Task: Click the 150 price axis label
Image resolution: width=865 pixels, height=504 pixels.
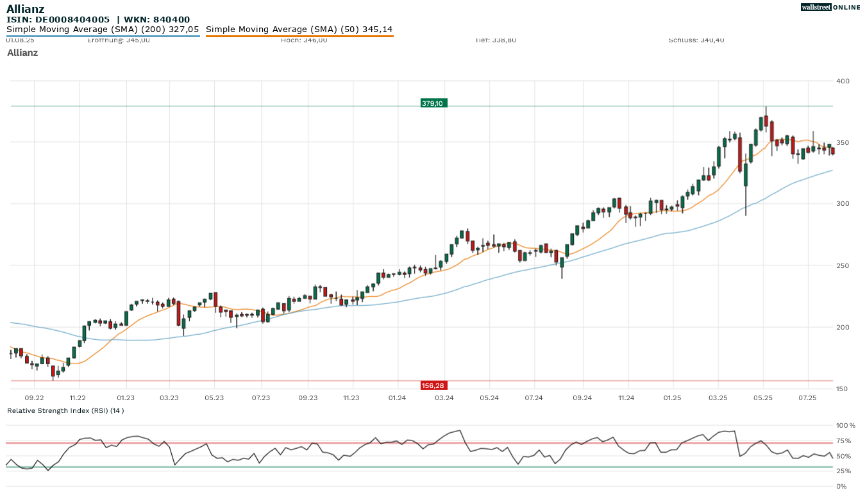Action: [843, 389]
